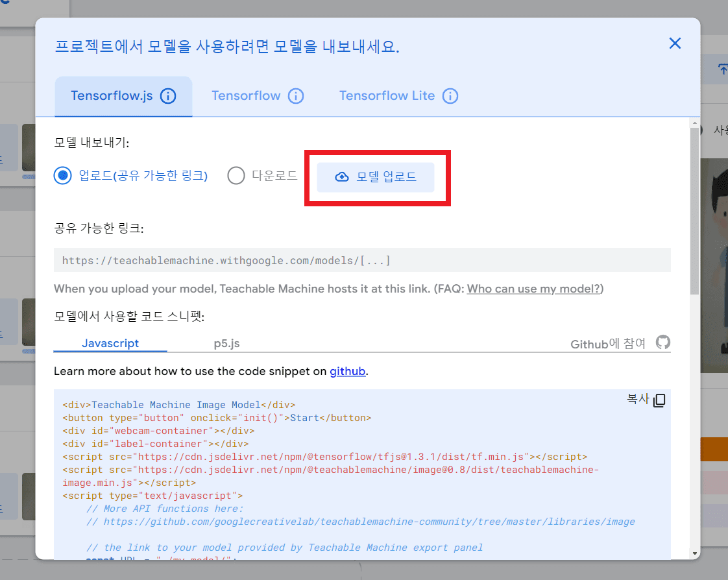This screenshot has width=728, height=580.
Task: Click the '// More API functions here:' comment
Action: [x=165, y=509]
